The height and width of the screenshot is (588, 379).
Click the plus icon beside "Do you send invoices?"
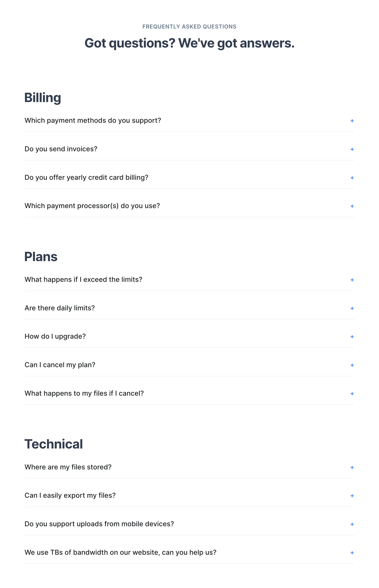coord(352,149)
